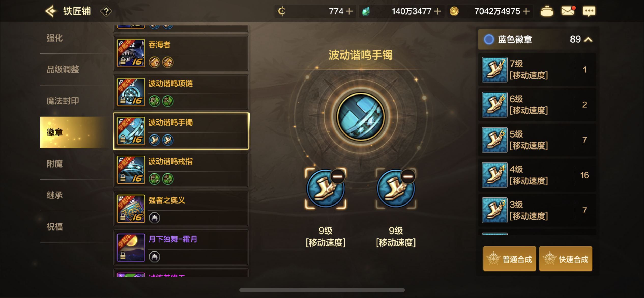Select the 7级 movement speed emblem

537,70
